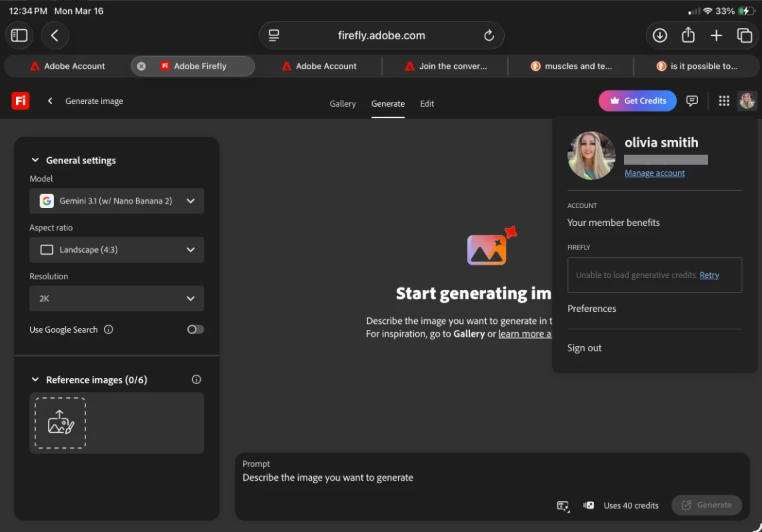Click the firefly.adobe.com address bar
This screenshot has height=532, width=762.
point(381,35)
